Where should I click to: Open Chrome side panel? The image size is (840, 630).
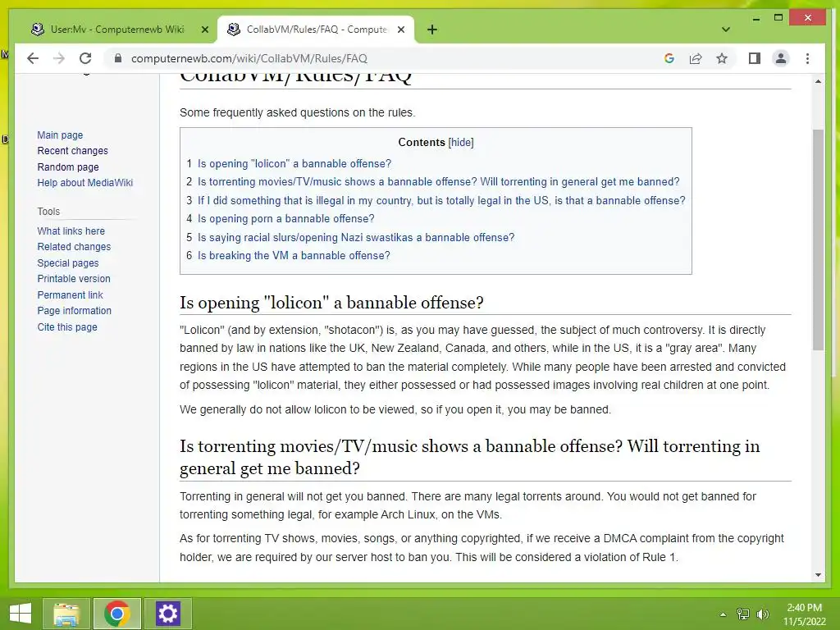pyautogui.click(x=755, y=58)
